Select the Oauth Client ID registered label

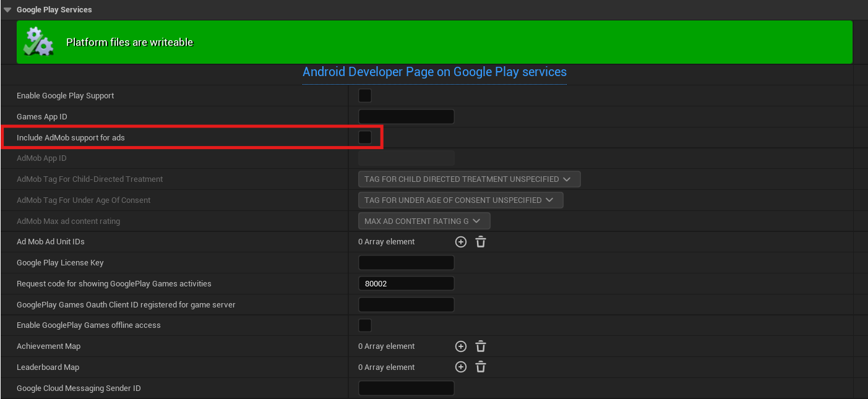(x=126, y=305)
